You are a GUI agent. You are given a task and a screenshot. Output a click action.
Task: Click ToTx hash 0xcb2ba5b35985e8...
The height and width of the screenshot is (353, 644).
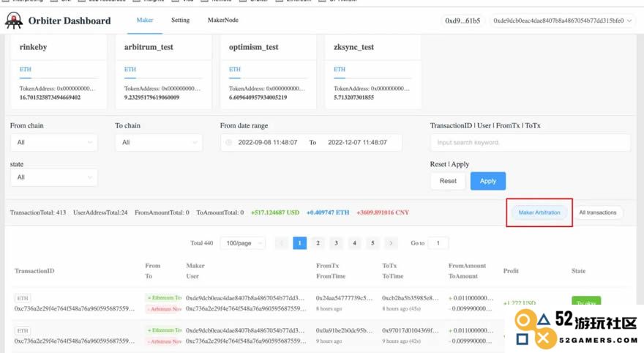pos(411,298)
